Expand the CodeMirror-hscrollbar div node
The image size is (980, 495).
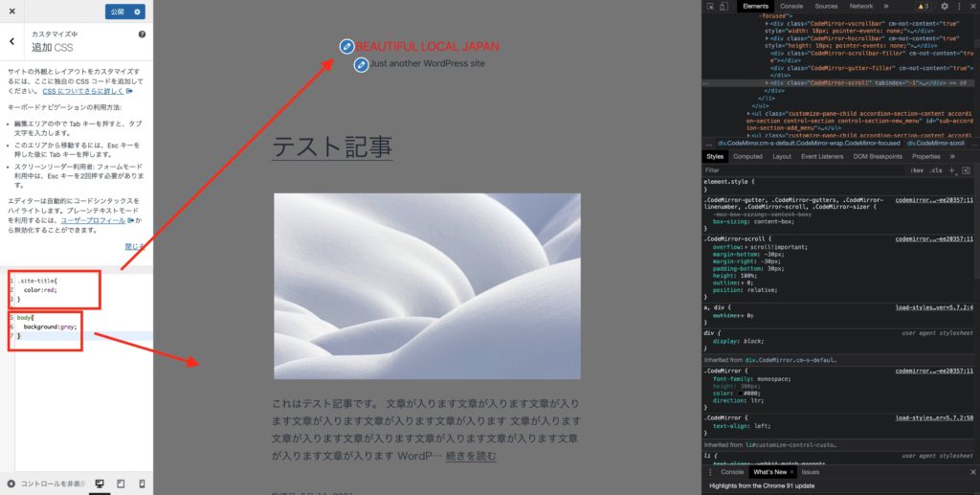[768, 38]
